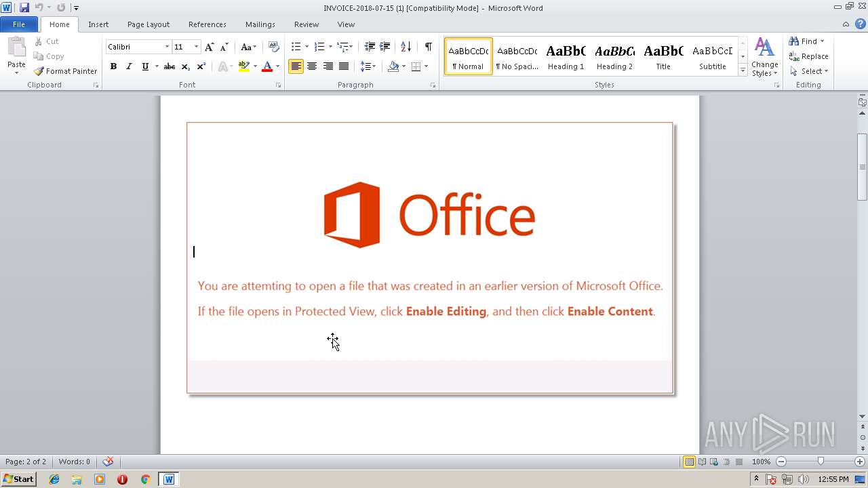The height and width of the screenshot is (488, 868).
Task: Open the Font dialog launcher
Action: pyautogui.click(x=278, y=85)
